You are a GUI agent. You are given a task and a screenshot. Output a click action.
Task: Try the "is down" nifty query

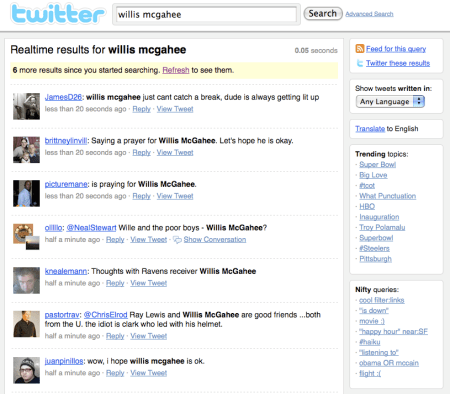pyautogui.click(x=374, y=311)
